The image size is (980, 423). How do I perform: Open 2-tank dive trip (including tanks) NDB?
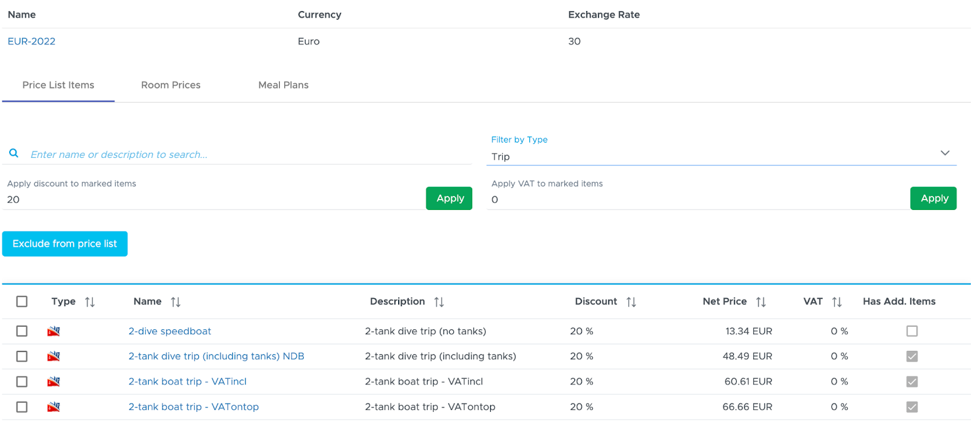point(216,356)
